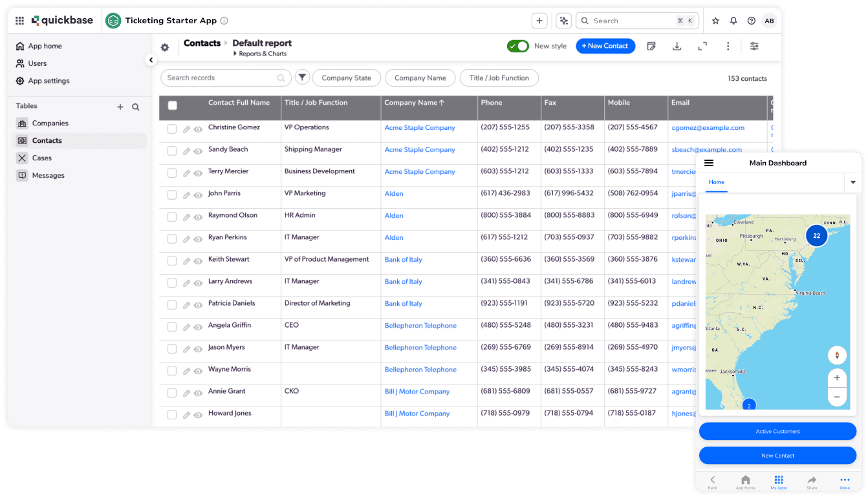Screen dimensions: 868x497
Task: Click the 22 cluster marker on map
Action: (x=816, y=235)
